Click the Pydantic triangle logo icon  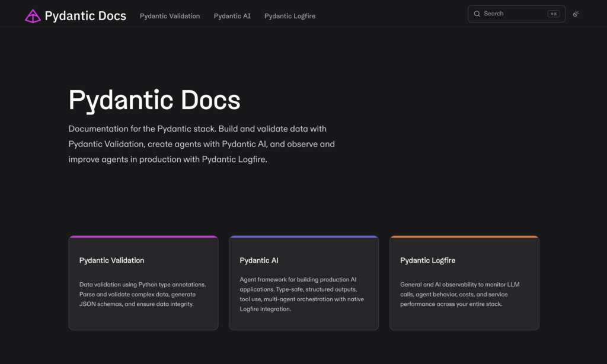[33, 16]
